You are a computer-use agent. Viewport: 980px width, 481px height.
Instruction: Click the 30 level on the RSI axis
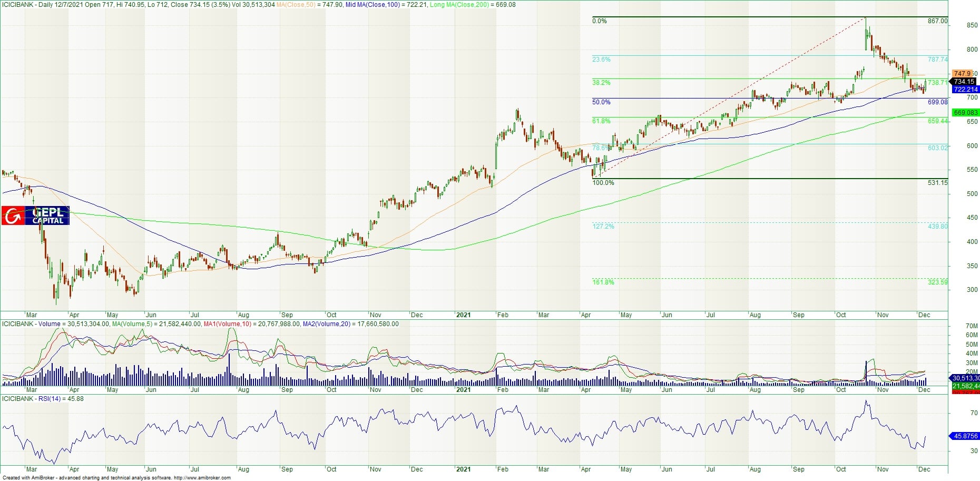pos(974,451)
